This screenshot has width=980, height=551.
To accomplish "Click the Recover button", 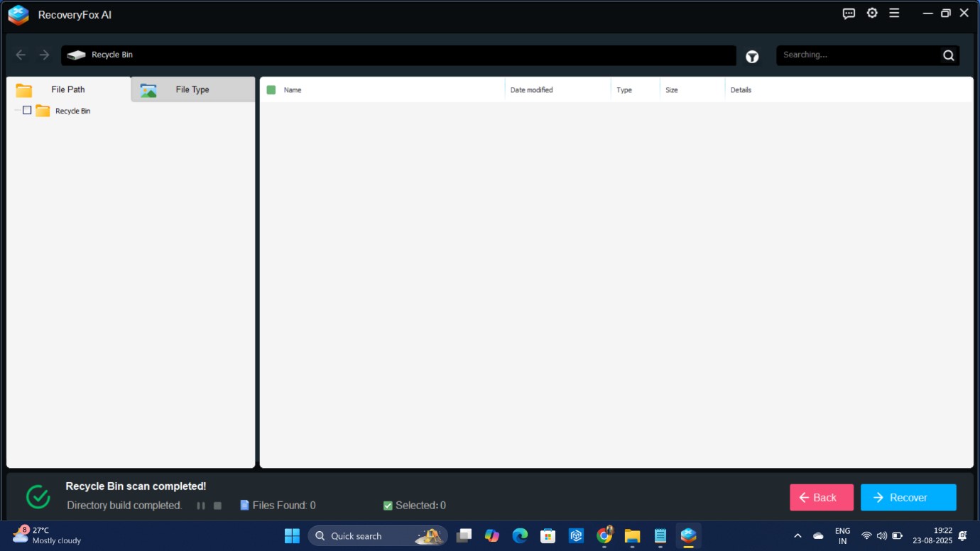I will coord(908,497).
